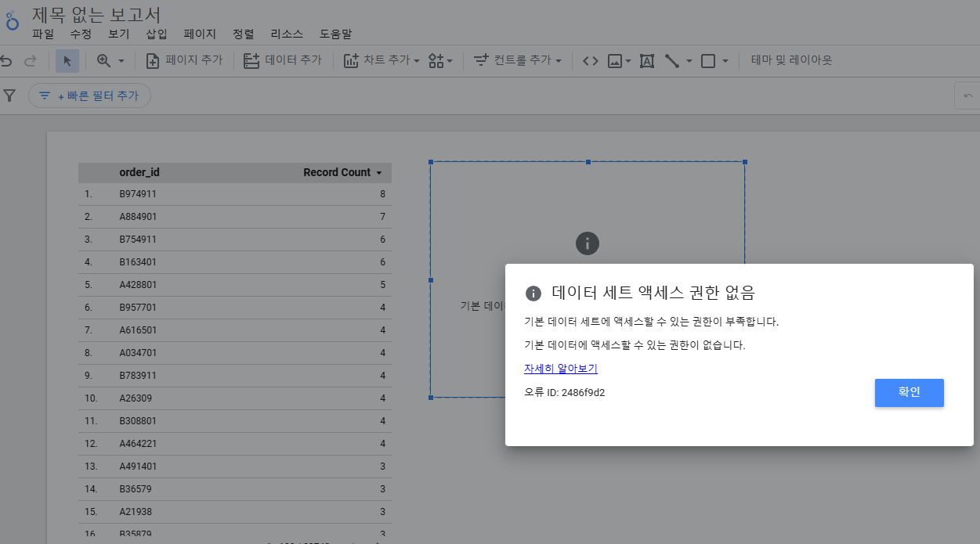Click the order_id column header
980x544 pixels.
[139, 172]
